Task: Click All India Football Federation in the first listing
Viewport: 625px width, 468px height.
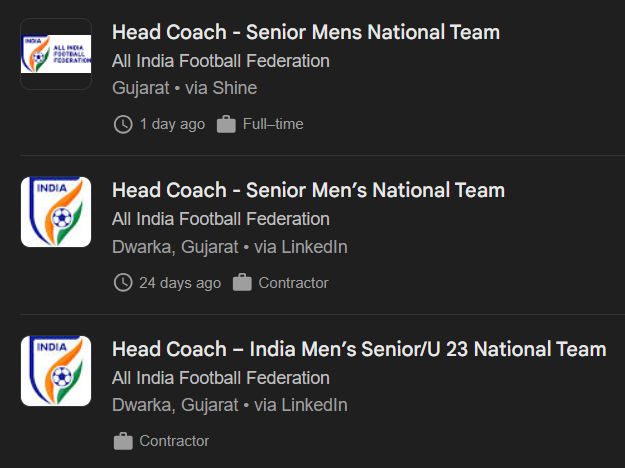Action: coord(221,61)
